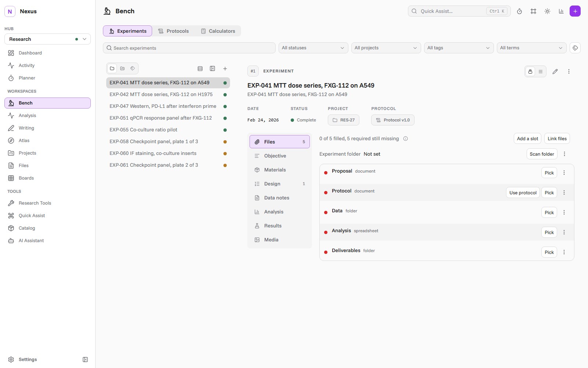Click the list density rows icon

200,68
